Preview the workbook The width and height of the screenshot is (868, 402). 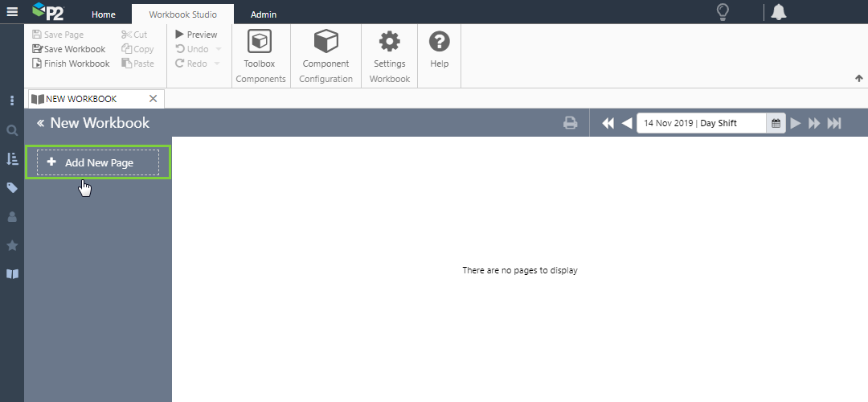click(196, 35)
